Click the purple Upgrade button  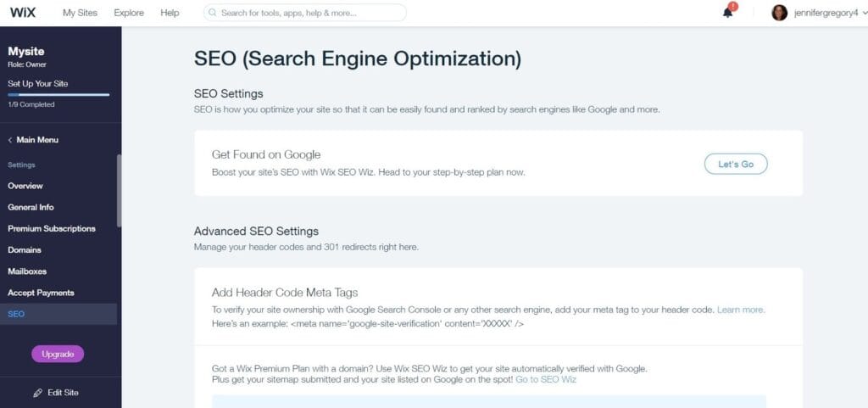[58, 354]
